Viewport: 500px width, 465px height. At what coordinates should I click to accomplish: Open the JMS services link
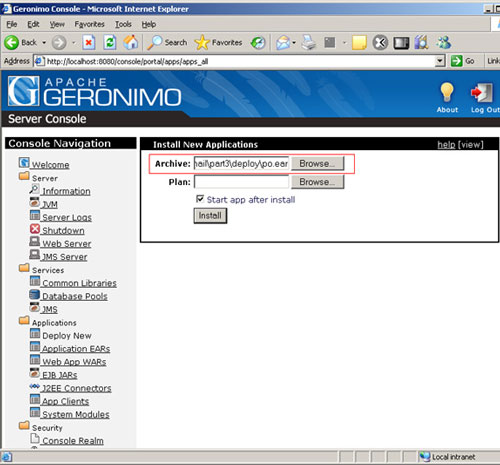[x=49, y=309]
